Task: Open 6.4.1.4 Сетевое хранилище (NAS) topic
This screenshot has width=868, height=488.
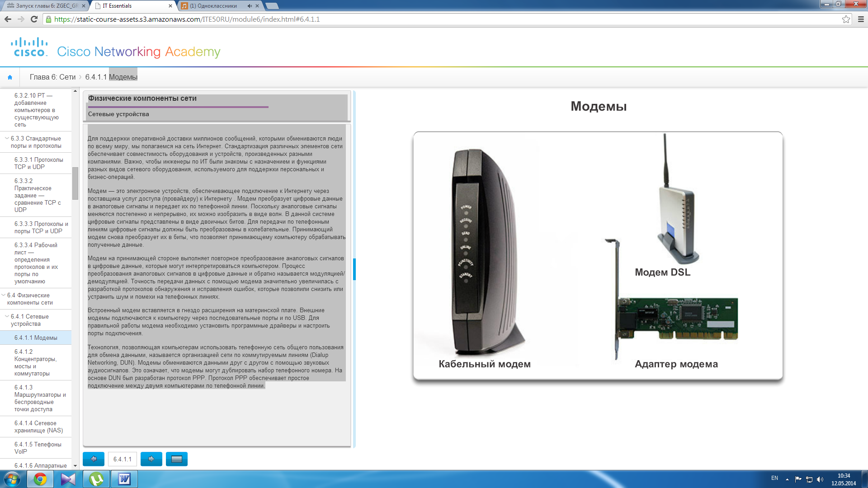Action: click(38, 427)
